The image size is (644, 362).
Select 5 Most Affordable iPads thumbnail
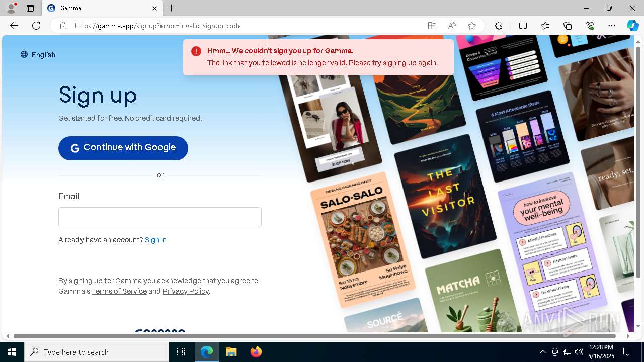(x=522, y=136)
